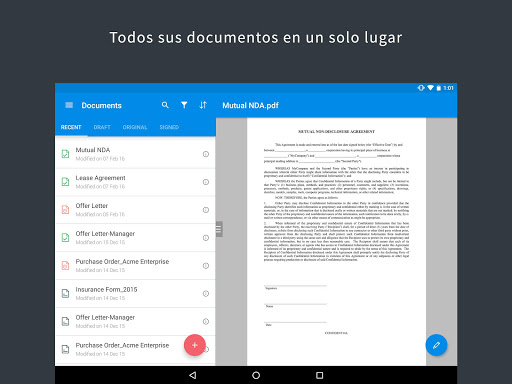
Task: Tap Android back navigation button
Action: 192,375
